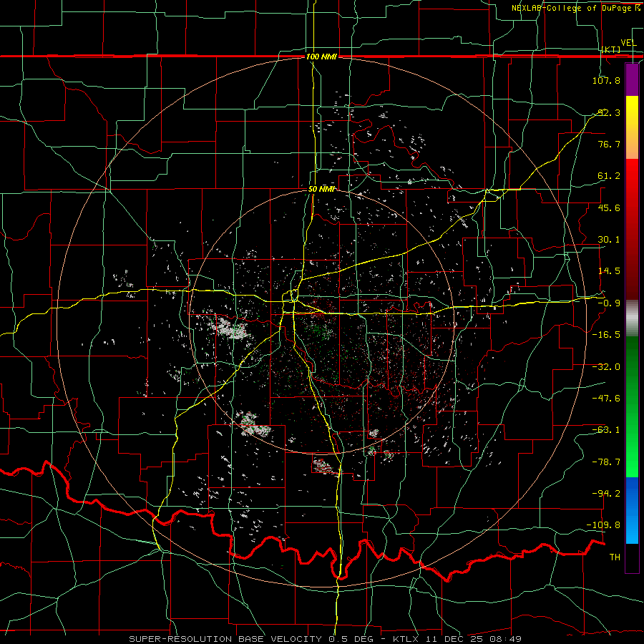Pick the blue segment of the color bar
This screenshot has width=644, height=644.
pyautogui.click(x=632, y=510)
